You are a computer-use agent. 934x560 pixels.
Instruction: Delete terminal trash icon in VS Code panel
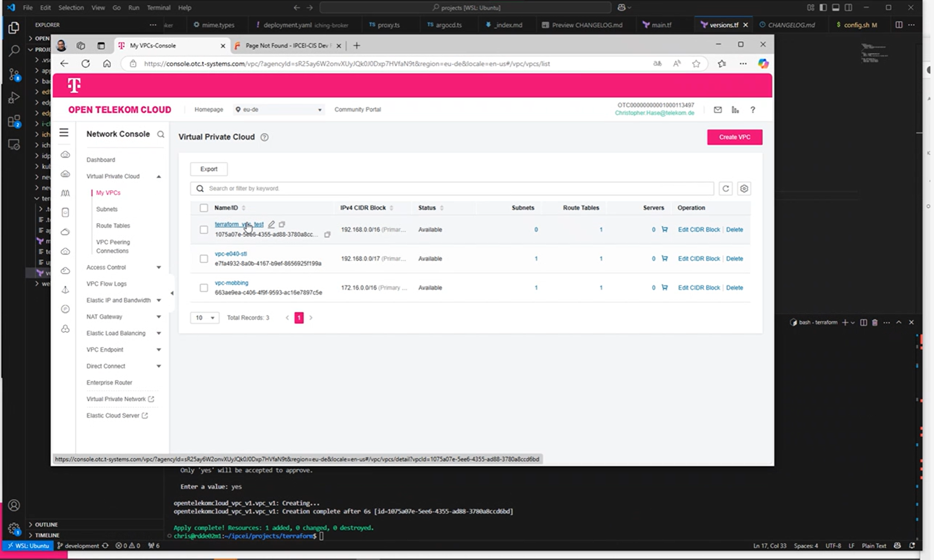(x=875, y=323)
